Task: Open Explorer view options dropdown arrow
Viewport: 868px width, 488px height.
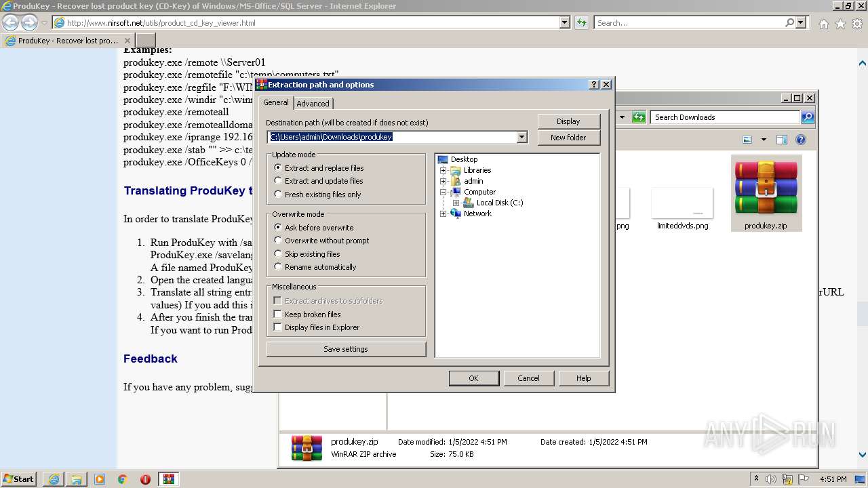Action: [764, 140]
